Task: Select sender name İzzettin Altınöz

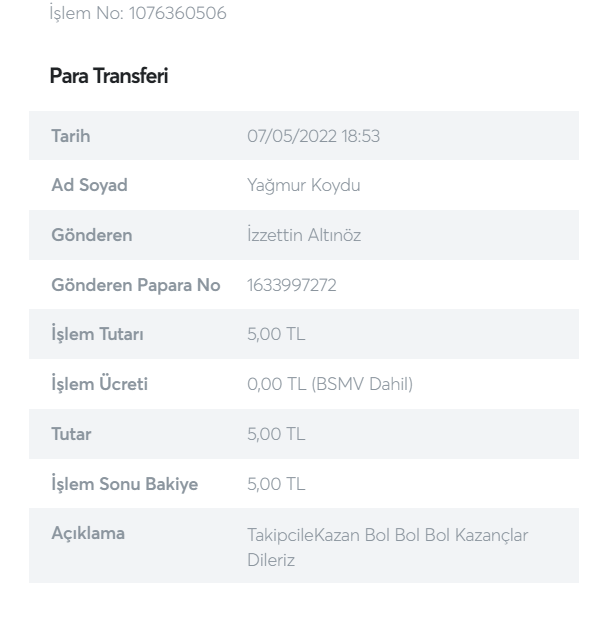Action: tap(304, 235)
